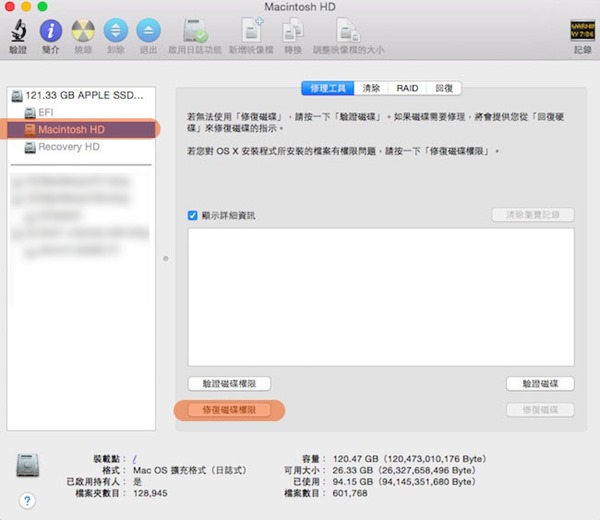The image size is (600, 520).
Task: Close the window with the red button
Action: point(10,7)
